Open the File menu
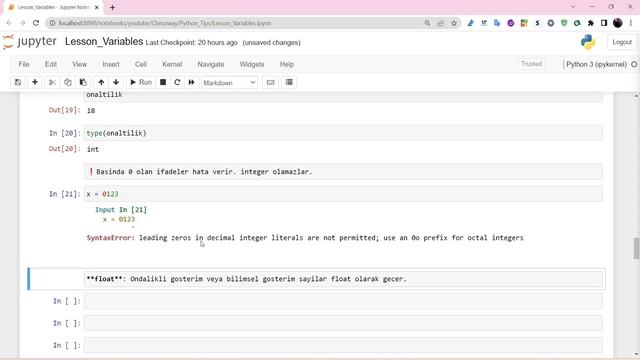Screen dimensions: 640x360 (24, 64)
